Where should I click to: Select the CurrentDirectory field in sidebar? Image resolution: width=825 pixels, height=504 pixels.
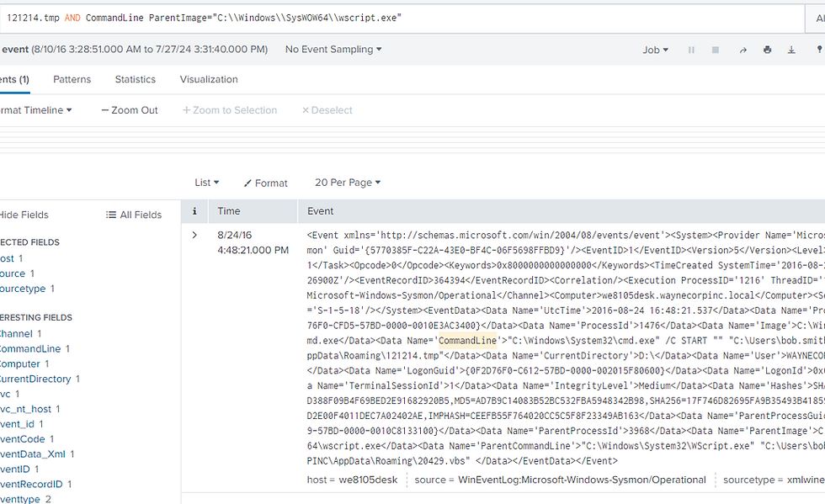pyautogui.click(x=35, y=379)
